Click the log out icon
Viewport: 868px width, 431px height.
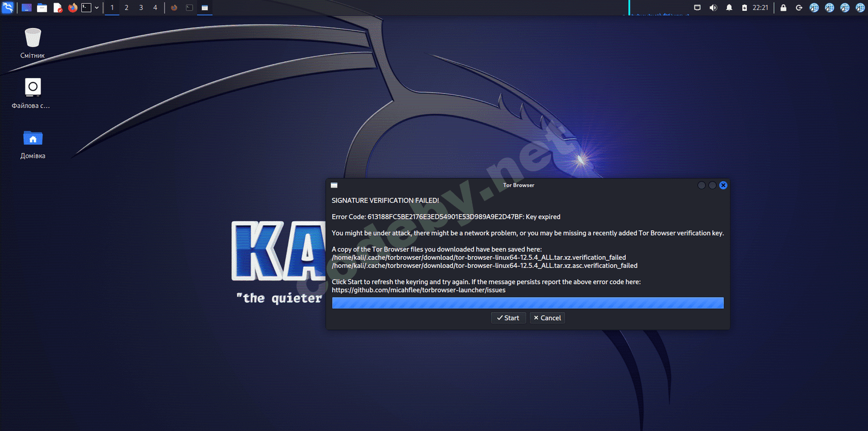point(799,8)
